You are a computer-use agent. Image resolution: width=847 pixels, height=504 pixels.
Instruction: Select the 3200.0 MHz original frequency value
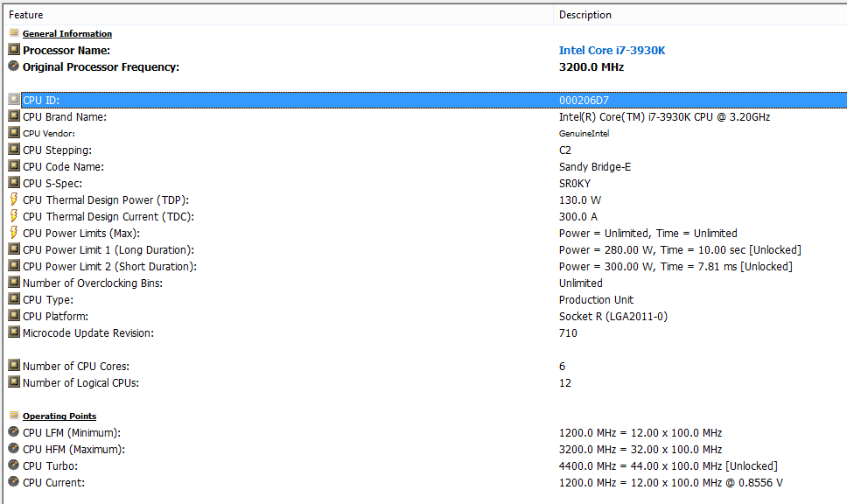tap(591, 67)
